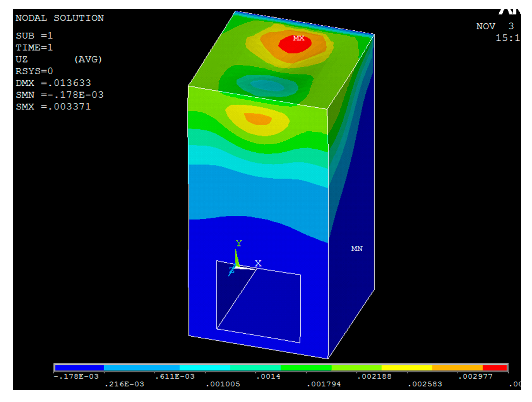The width and height of the screenshot is (532, 402).
Task: Click the SMX =.003371 value
Action: [x=53, y=106]
